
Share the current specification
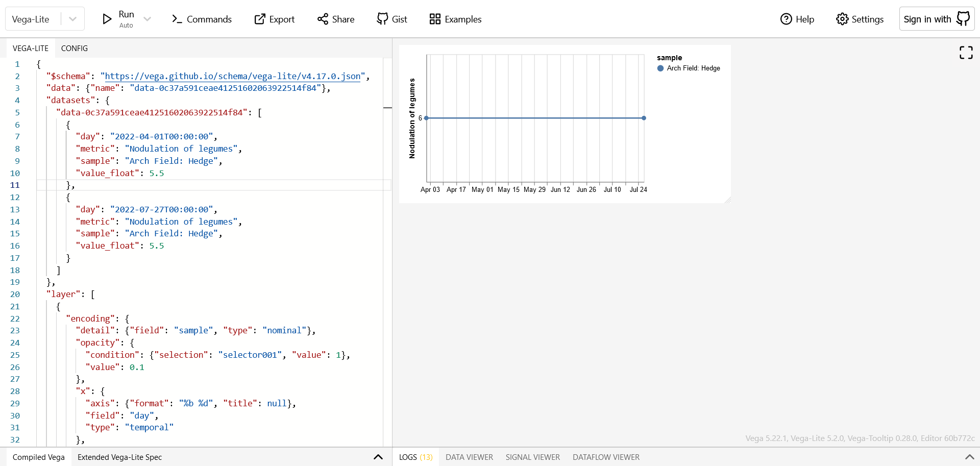point(335,19)
